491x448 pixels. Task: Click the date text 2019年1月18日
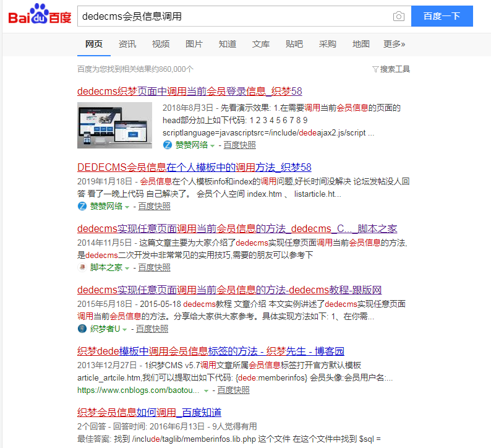[x=105, y=181]
